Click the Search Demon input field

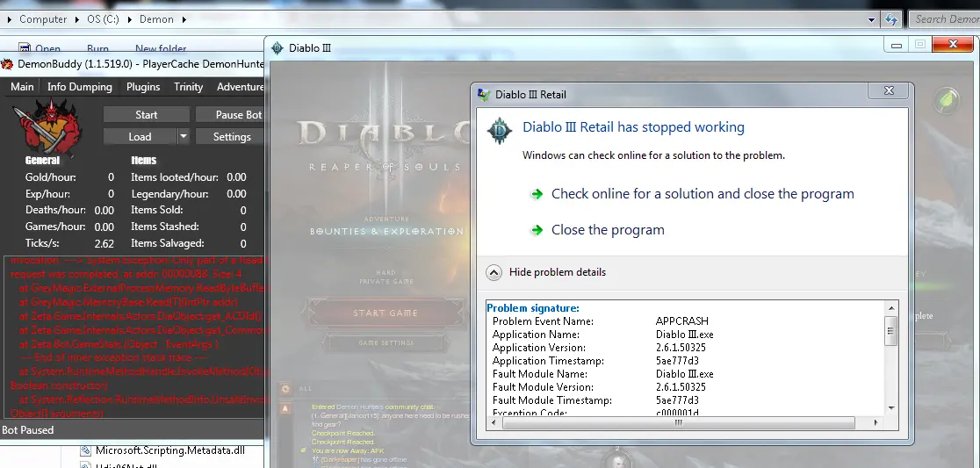(944, 19)
